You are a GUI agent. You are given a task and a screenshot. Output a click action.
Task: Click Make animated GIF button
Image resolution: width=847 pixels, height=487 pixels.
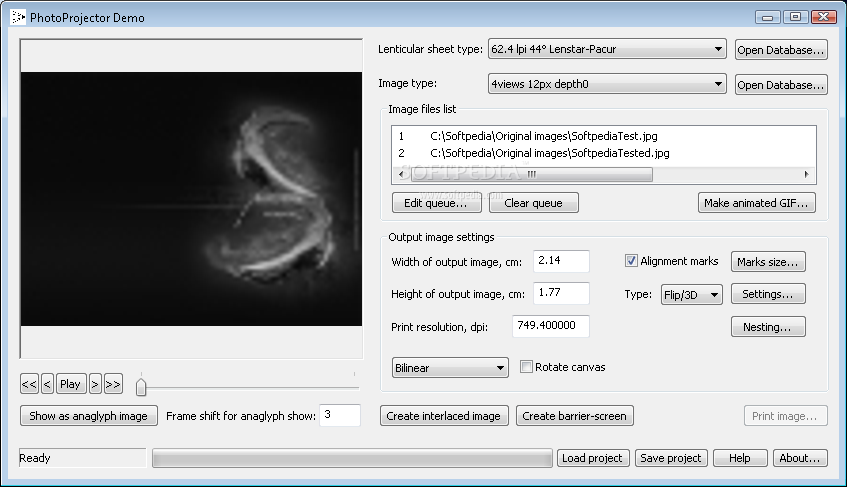[x=757, y=203]
